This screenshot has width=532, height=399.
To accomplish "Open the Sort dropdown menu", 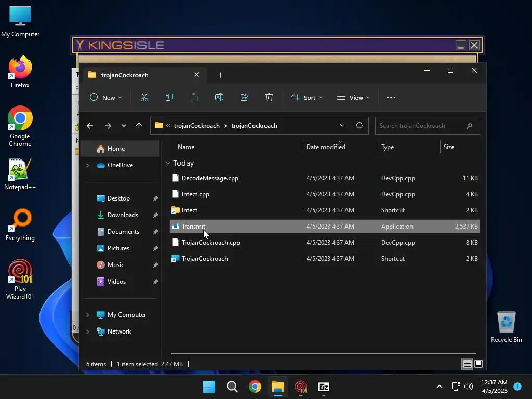I will pos(307,97).
